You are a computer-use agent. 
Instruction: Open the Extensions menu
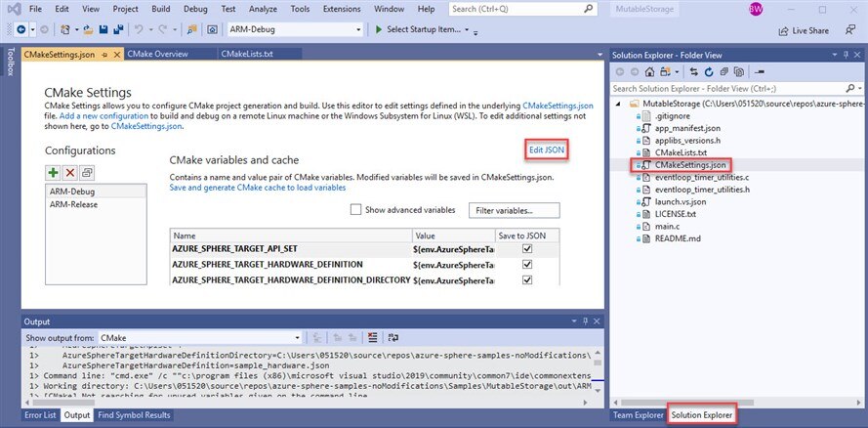[x=343, y=9]
